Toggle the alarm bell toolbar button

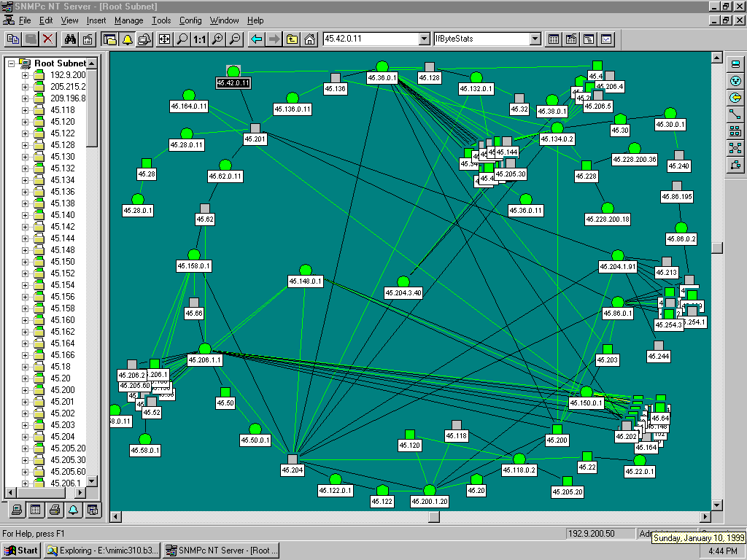[127, 39]
